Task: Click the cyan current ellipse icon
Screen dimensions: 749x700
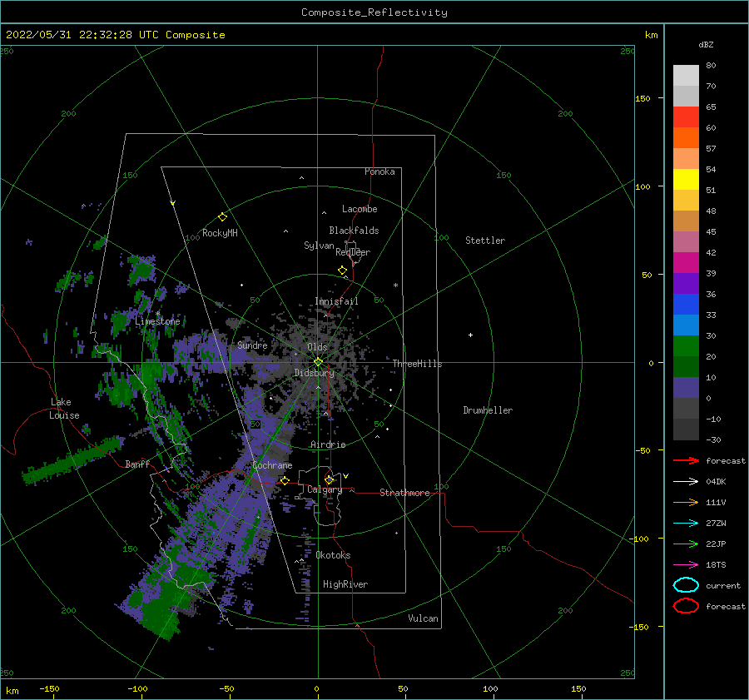Action: [x=686, y=585]
